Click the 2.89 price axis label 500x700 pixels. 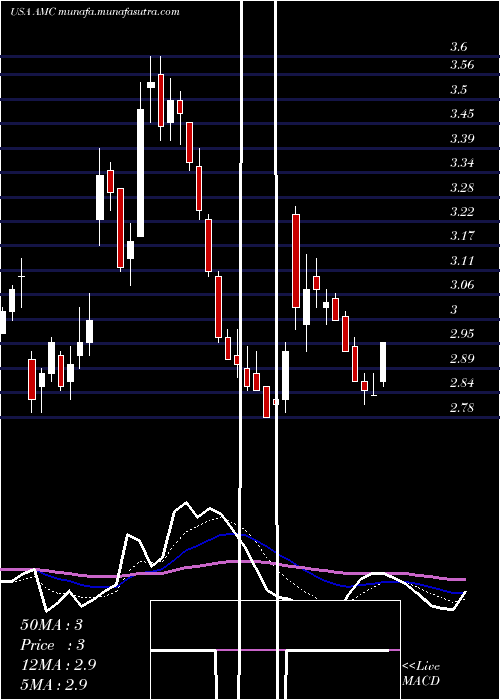point(461,358)
